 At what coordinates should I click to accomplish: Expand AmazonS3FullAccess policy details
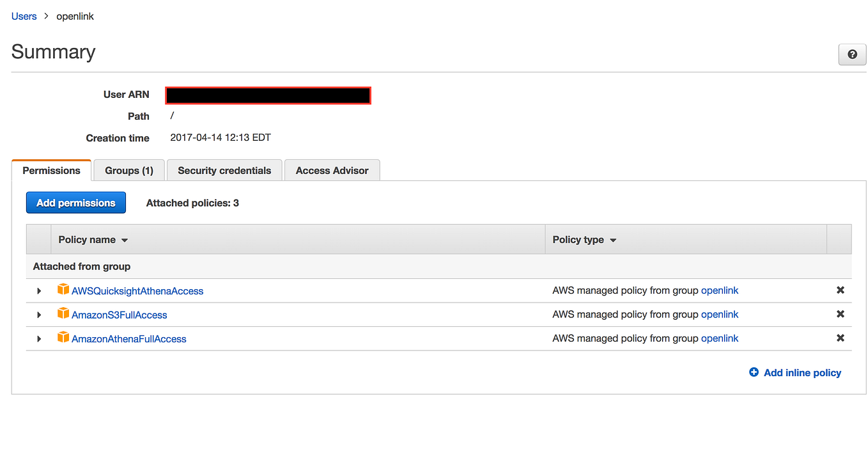click(38, 314)
